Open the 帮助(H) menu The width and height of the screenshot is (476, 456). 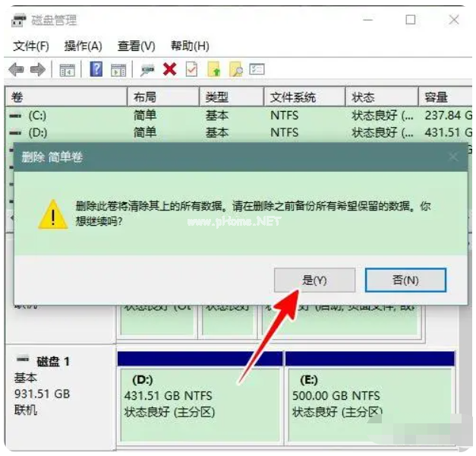pos(190,46)
